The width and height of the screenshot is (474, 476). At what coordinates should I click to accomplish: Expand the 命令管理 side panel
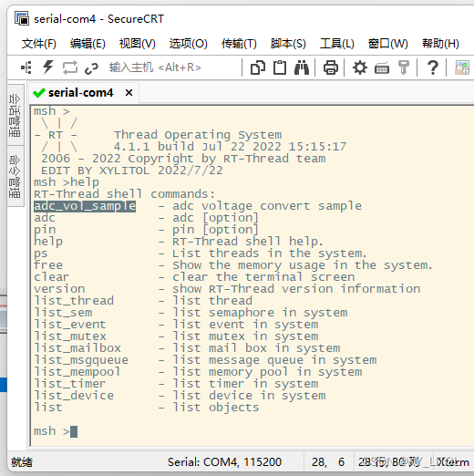(x=15, y=176)
